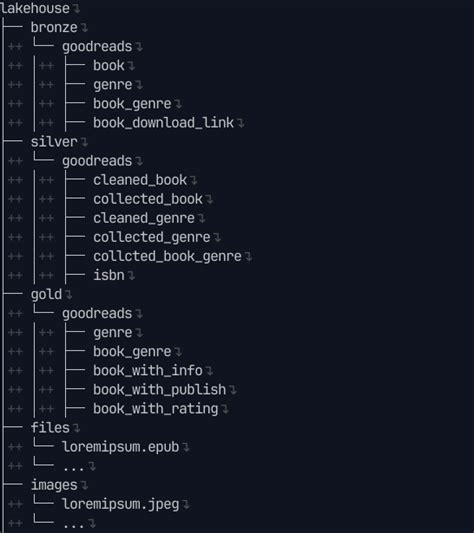Select book_with_info under gold
474x533 pixels.
click(148, 371)
